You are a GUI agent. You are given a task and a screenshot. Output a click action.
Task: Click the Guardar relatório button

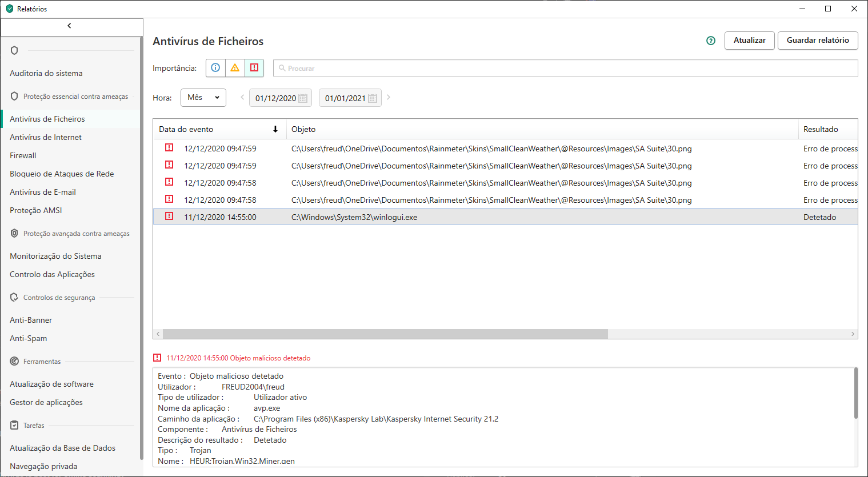818,41
